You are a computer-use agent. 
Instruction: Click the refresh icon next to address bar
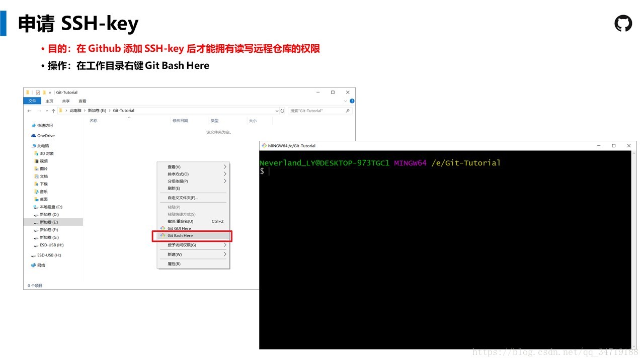[282, 111]
